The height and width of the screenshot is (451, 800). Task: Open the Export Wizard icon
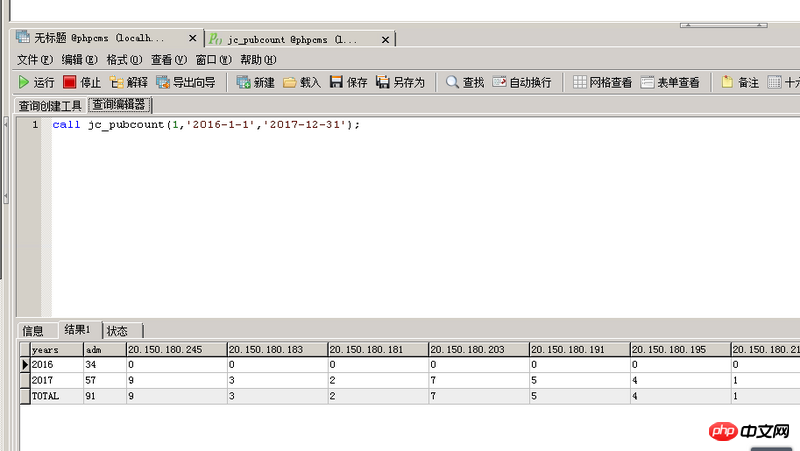[x=163, y=82]
